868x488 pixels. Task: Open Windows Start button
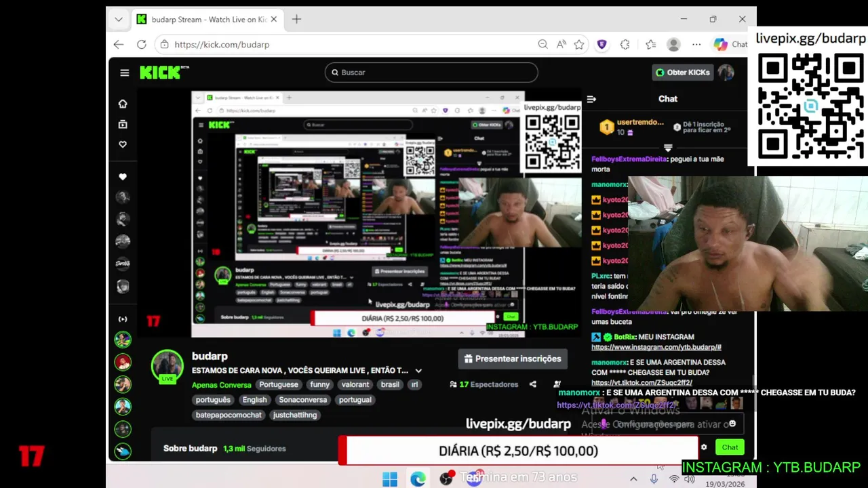click(x=390, y=480)
